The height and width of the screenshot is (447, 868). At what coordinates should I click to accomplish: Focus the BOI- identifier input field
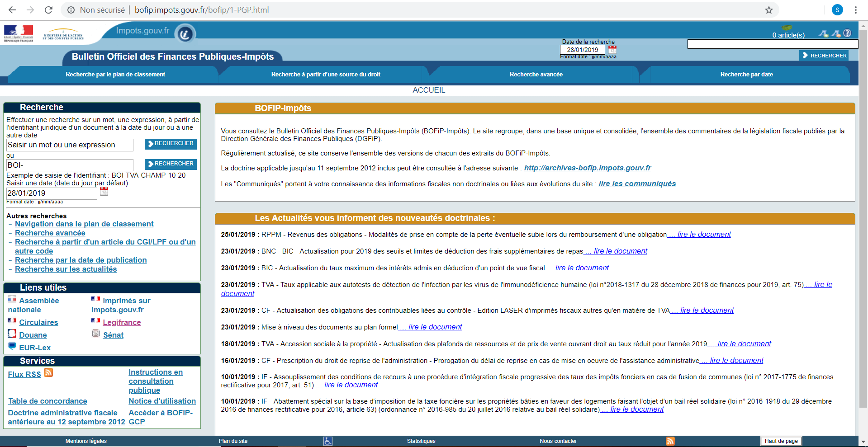(x=70, y=165)
